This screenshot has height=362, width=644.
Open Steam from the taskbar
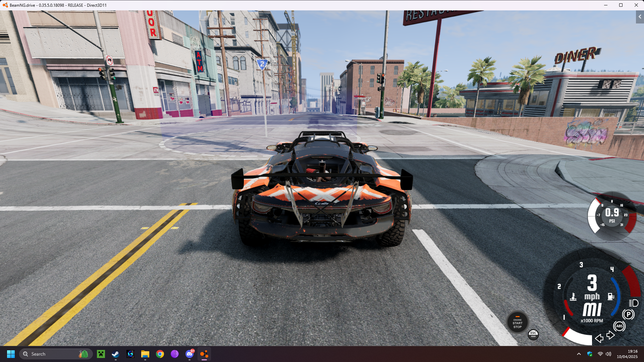point(115,354)
